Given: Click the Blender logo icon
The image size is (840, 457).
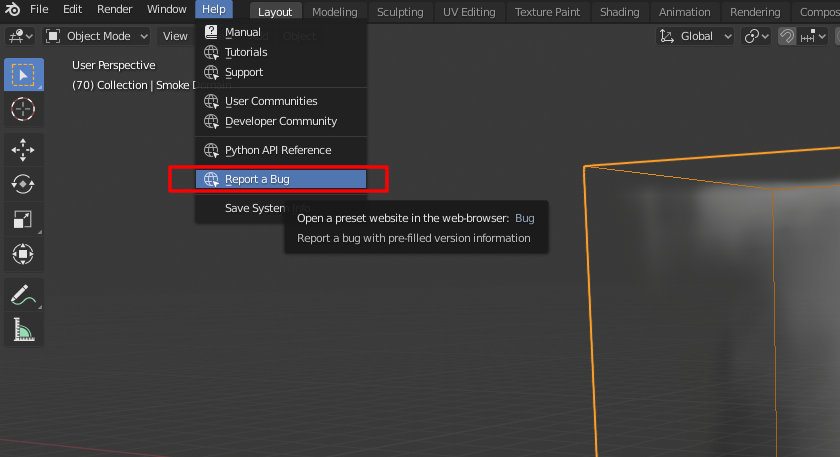Looking at the screenshot, I should coord(12,9).
